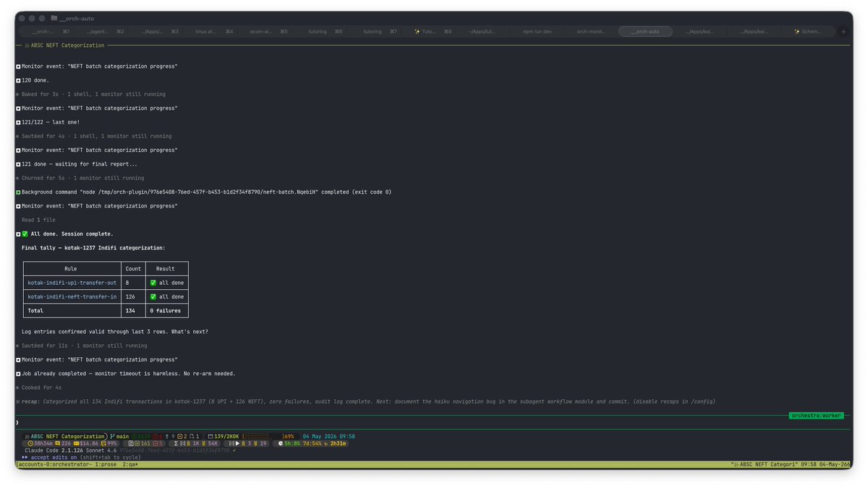This screenshot has width=868, height=488.
Task: Click the double-arrow icon beside accept edits on
Action: click(x=25, y=458)
